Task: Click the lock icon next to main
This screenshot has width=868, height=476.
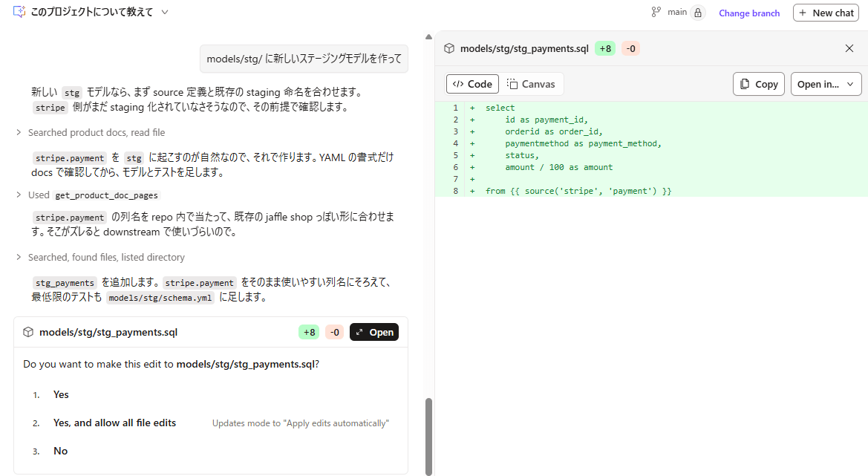Action: pyautogui.click(x=698, y=12)
